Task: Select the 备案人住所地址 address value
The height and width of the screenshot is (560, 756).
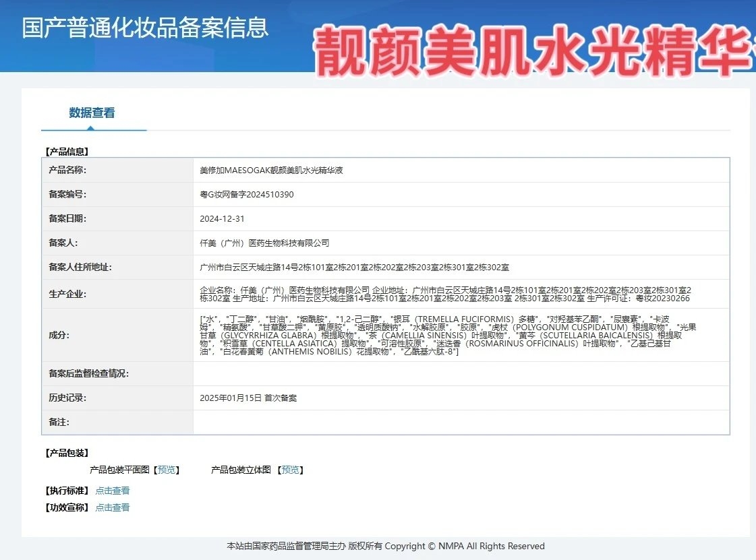Action: point(354,268)
